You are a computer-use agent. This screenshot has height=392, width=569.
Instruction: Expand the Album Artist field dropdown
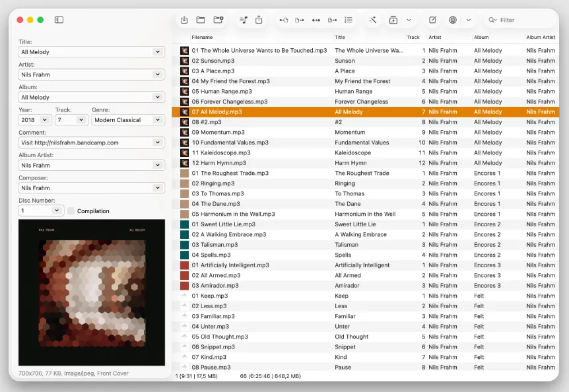[x=158, y=165]
